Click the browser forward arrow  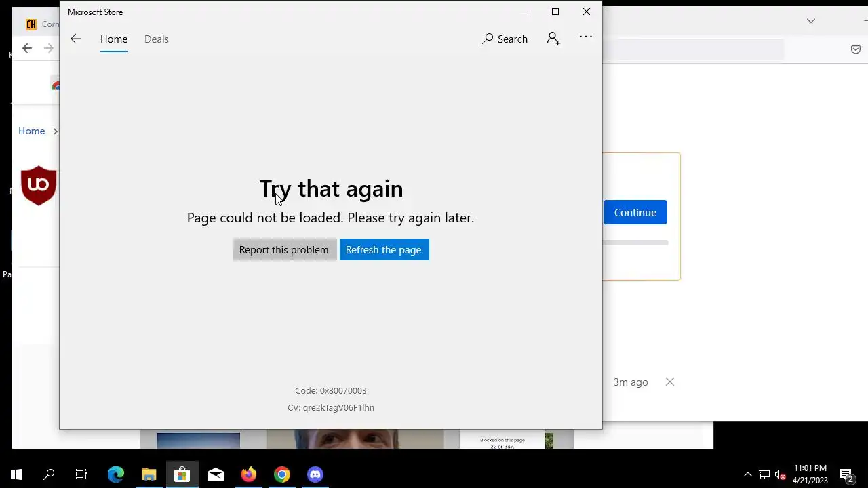49,48
